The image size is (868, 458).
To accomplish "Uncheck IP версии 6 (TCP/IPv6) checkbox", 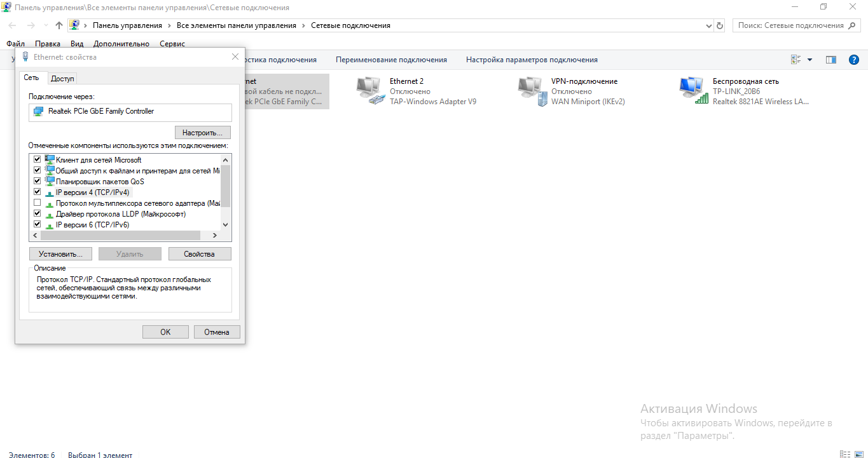I will (37, 224).
